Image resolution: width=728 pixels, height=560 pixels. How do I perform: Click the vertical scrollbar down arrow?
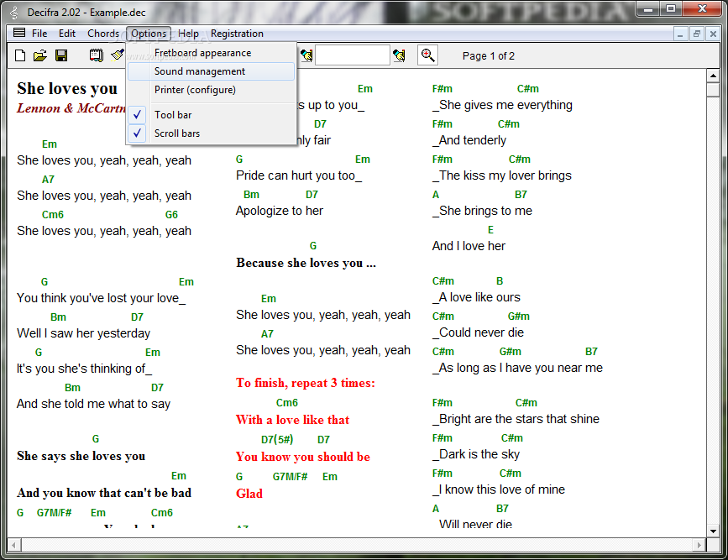click(x=713, y=531)
